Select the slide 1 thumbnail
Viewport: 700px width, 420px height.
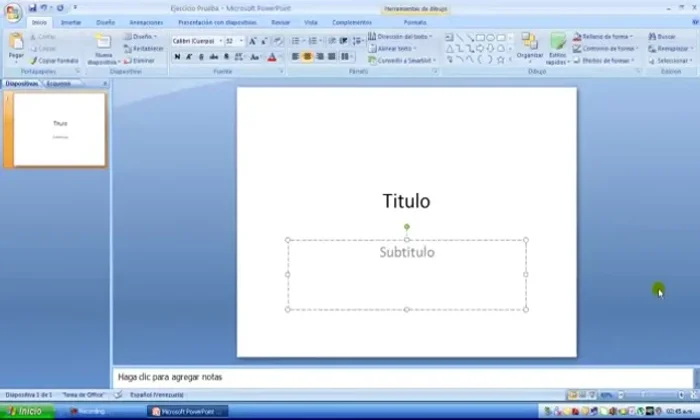[60, 129]
